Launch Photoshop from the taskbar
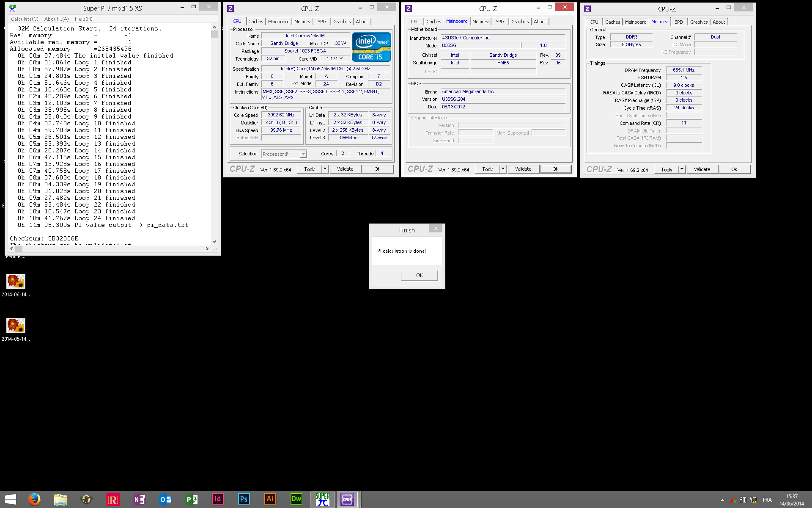812x508 pixels. (x=244, y=500)
